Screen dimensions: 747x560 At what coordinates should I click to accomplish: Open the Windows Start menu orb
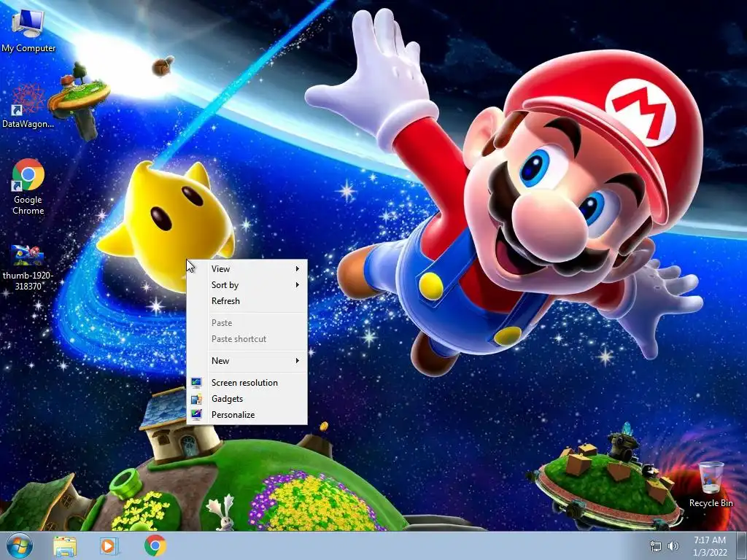click(x=19, y=546)
